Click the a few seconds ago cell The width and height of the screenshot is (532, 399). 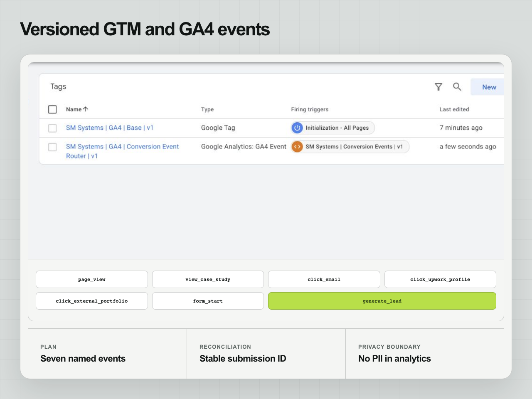pyautogui.click(x=468, y=146)
